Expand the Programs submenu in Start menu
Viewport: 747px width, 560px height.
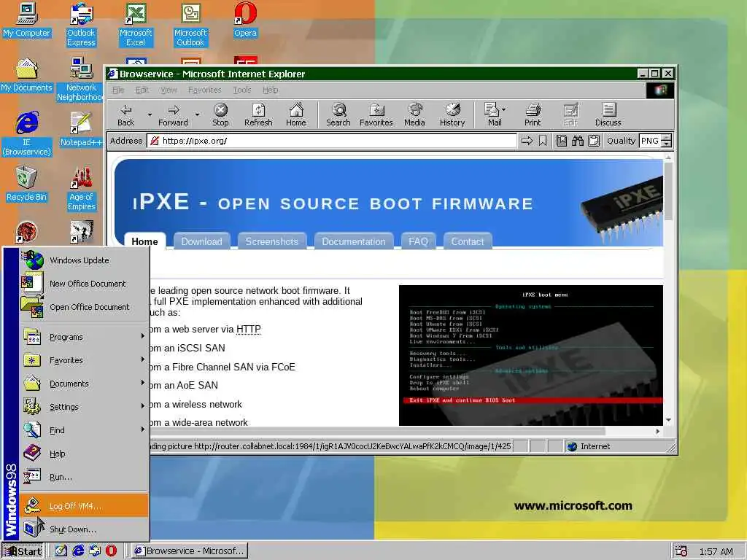point(84,337)
